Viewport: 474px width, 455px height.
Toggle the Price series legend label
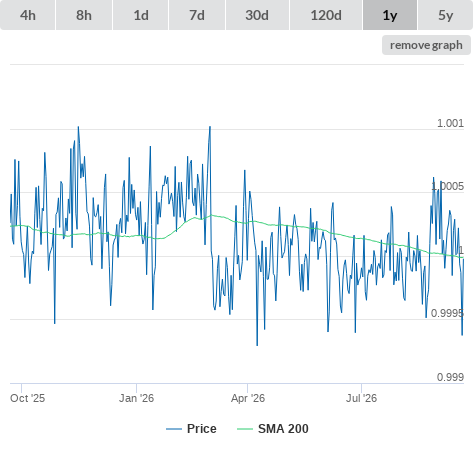(x=202, y=429)
